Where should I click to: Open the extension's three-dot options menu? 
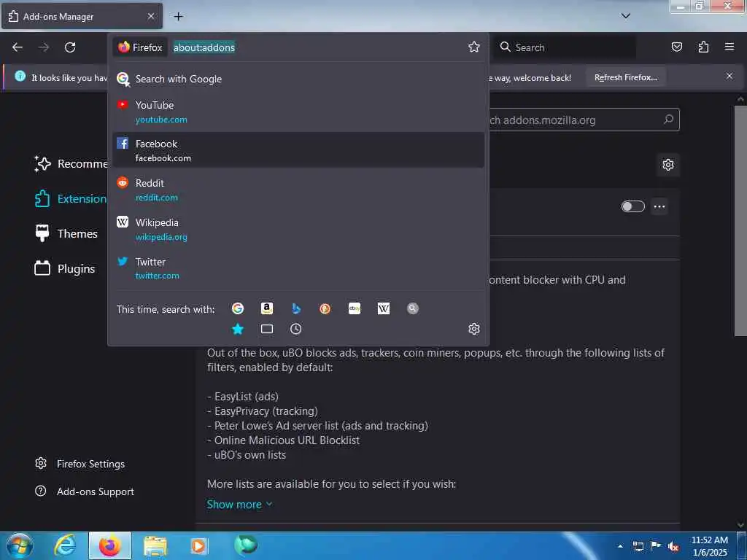pyautogui.click(x=659, y=206)
